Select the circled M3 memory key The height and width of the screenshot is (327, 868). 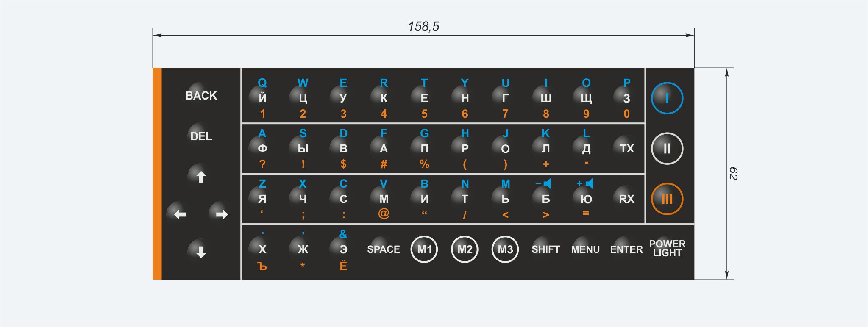point(505,249)
